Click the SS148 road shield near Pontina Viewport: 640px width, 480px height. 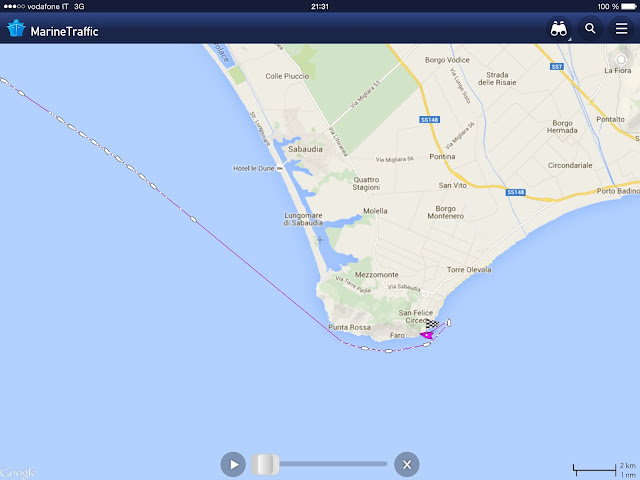click(x=429, y=120)
